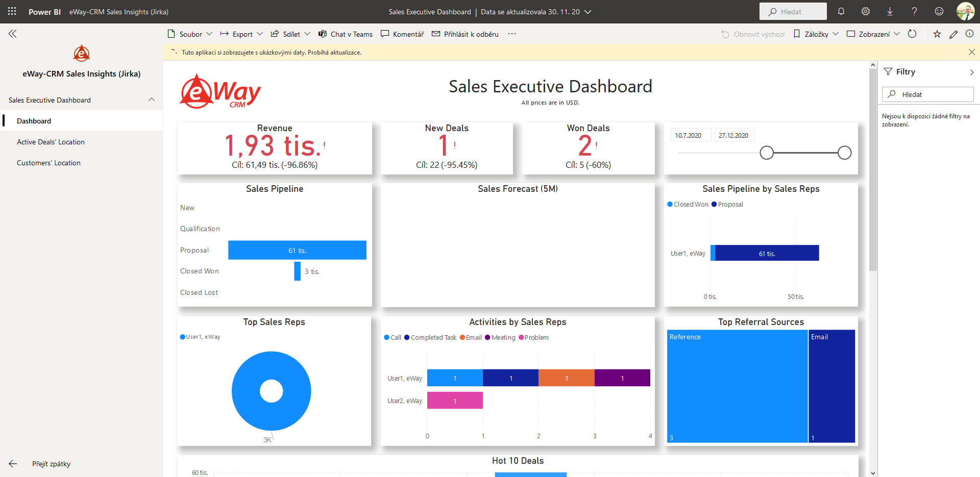
Task: Click Přihlásit k odběru button
Action: (x=465, y=34)
